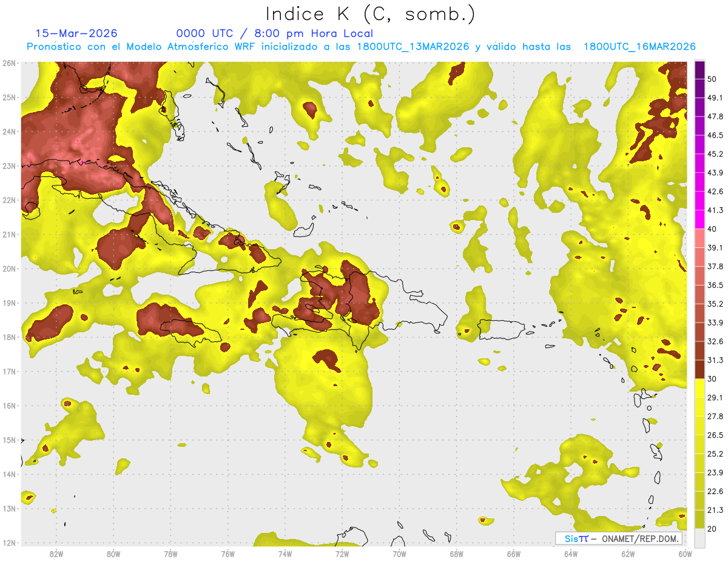Image resolution: width=728 pixels, height=562 pixels.
Task: Click "1800UTC_16MAR2026" valid-until time in subtitle
Action: click(x=639, y=47)
